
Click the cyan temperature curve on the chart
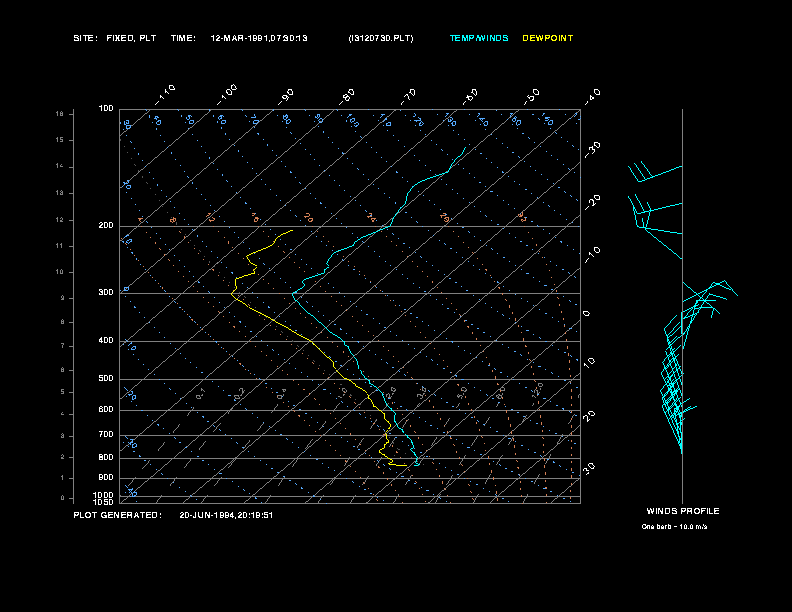click(344, 344)
